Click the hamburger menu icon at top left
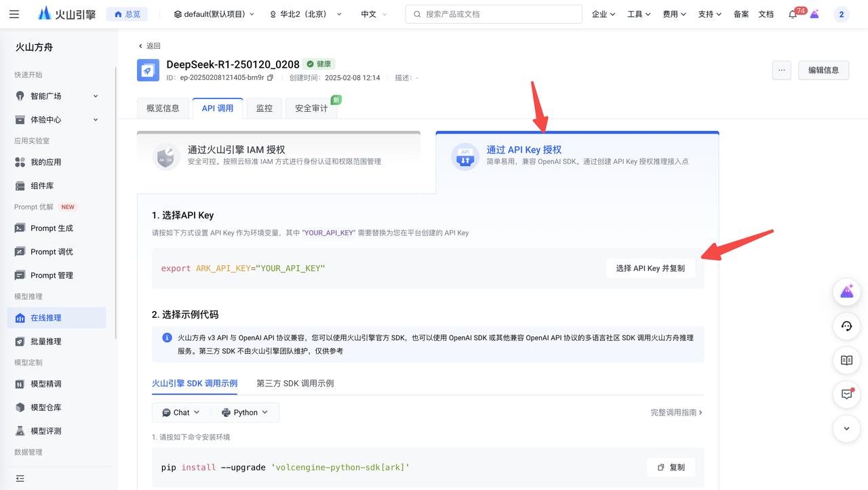This screenshot has height=490, width=868. click(x=14, y=14)
